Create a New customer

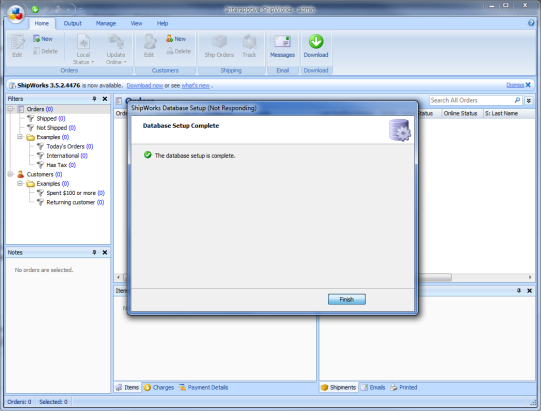click(x=176, y=39)
